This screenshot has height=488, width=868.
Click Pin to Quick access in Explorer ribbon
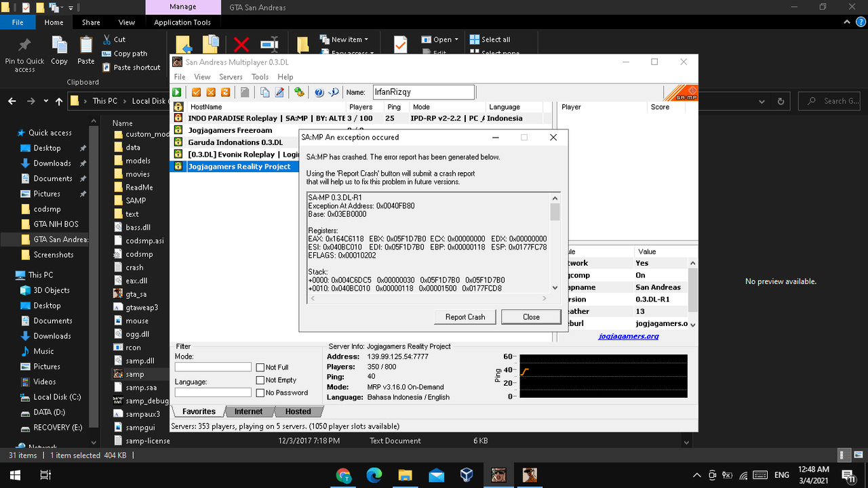click(24, 56)
